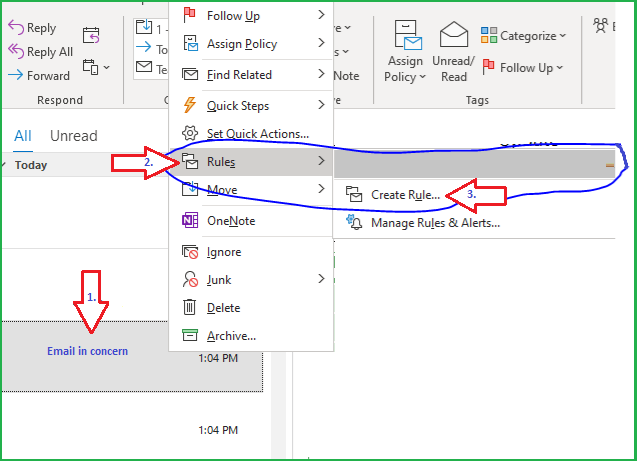The image size is (637, 461).
Task: Click the Follow Up flag icon in context menu
Action: (x=190, y=15)
